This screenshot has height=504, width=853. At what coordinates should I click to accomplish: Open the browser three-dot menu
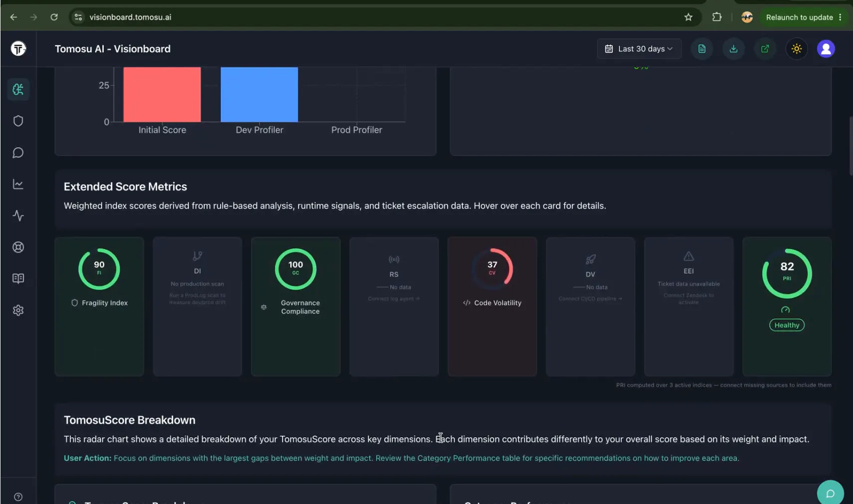pos(840,17)
